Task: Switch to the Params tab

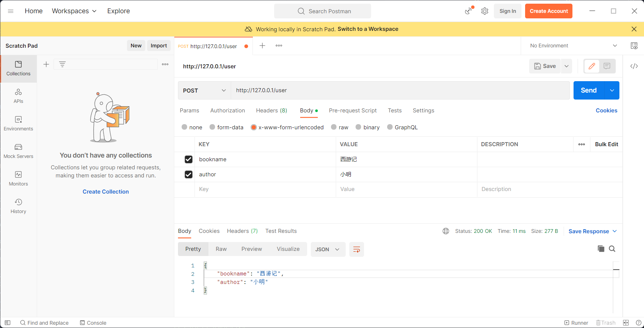Action: 189,111
